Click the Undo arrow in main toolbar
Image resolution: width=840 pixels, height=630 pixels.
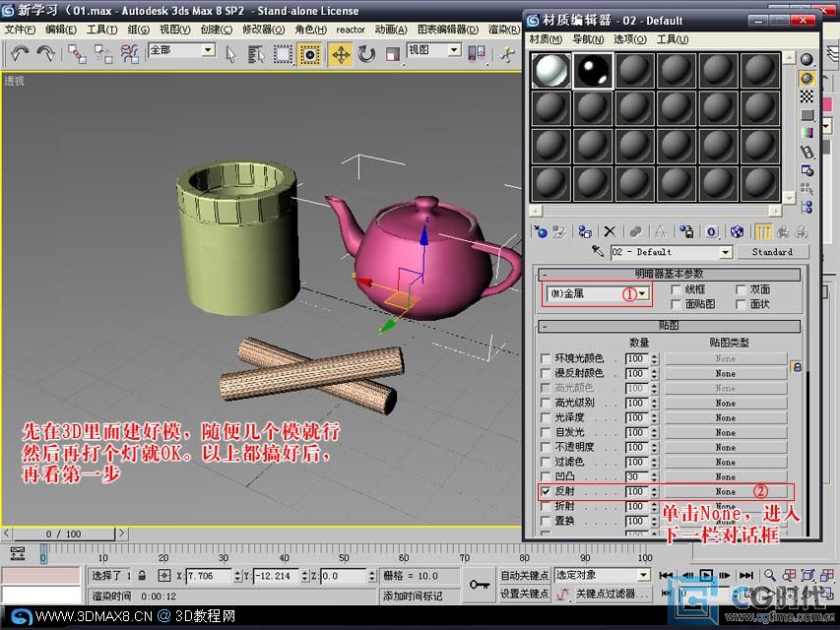tap(20, 53)
